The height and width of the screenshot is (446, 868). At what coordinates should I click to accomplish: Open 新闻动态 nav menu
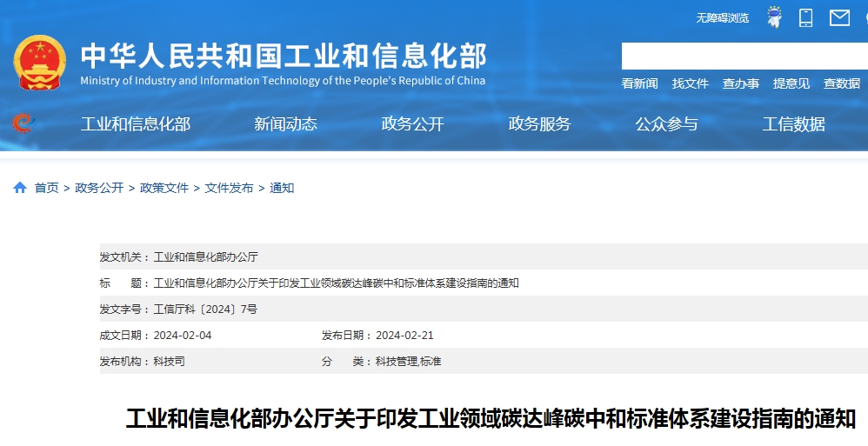285,124
